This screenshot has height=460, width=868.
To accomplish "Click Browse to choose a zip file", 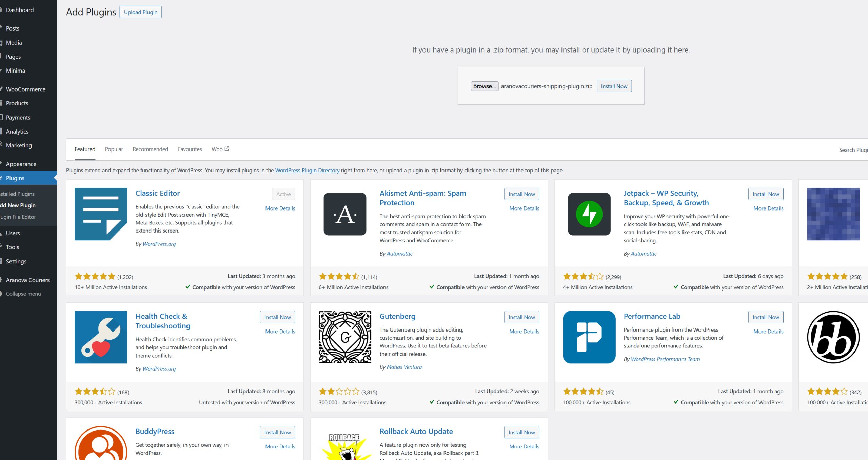I will (x=485, y=86).
